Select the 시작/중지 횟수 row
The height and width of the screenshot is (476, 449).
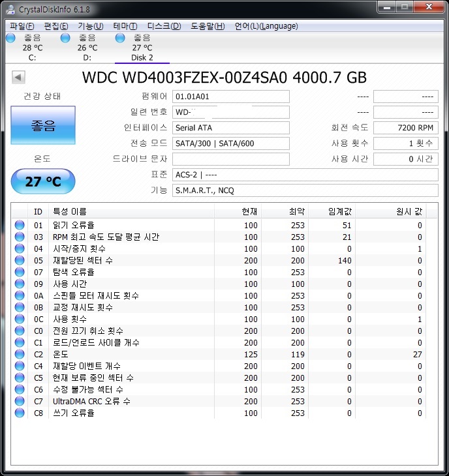tap(219, 248)
